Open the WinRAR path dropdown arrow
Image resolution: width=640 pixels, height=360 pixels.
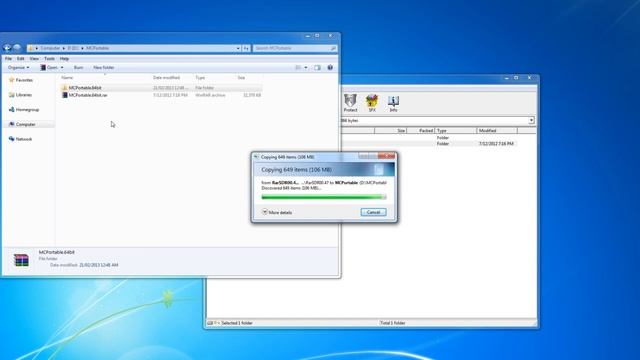[531, 120]
